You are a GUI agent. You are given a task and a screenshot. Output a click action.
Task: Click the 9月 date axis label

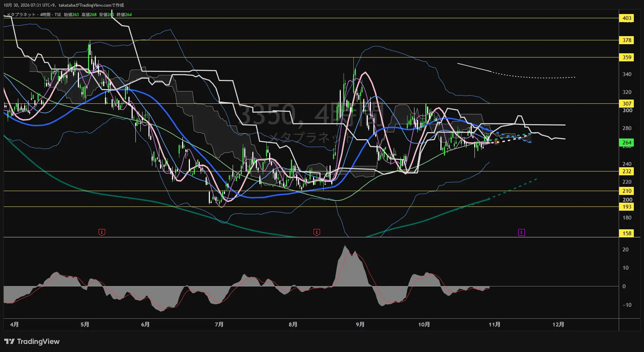[360, 325]
